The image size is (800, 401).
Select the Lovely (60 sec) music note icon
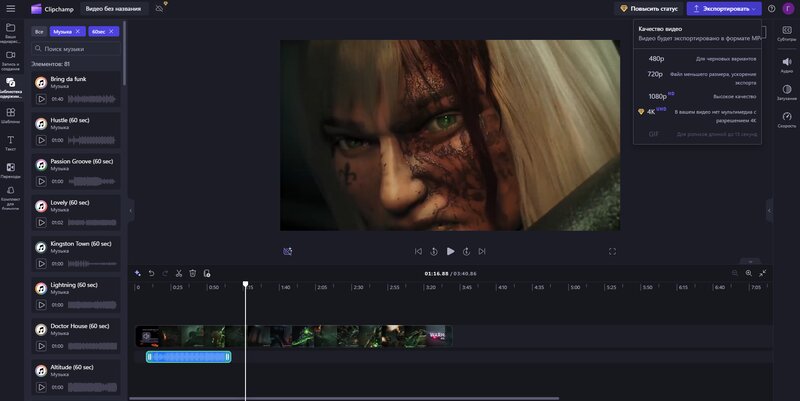[x=41, y=206]
